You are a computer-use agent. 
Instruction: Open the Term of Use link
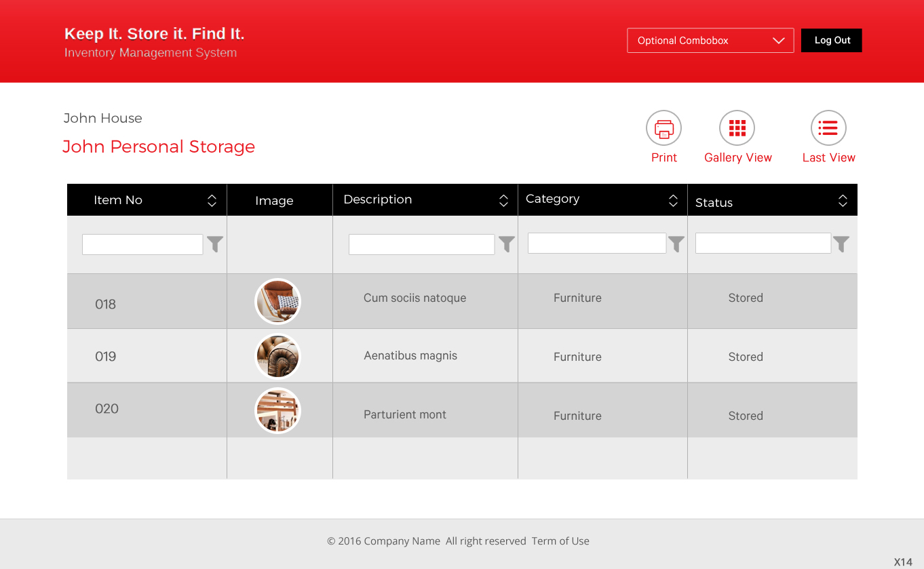tap(560, 541)
